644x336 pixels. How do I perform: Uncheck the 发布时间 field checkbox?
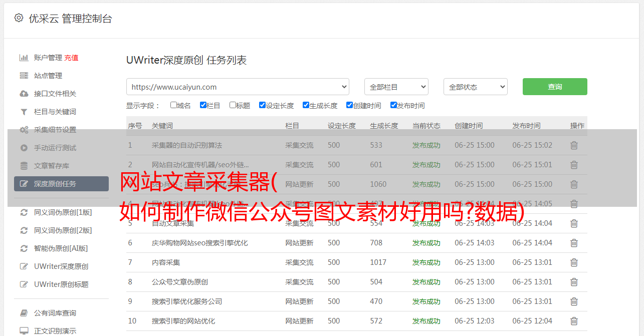point(393,105)
